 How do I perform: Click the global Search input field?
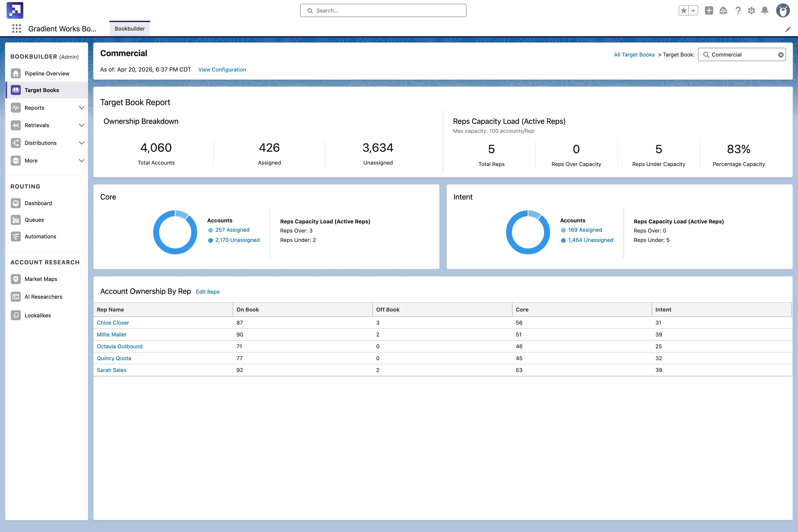point(383,11)
